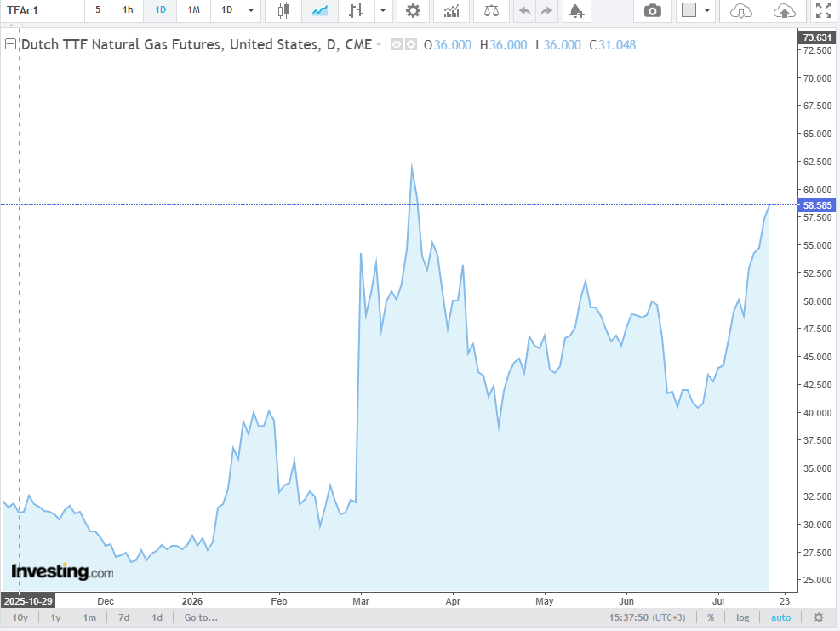
Task: Open the symbol title dropdown arrow
Action: click(379, 44)
